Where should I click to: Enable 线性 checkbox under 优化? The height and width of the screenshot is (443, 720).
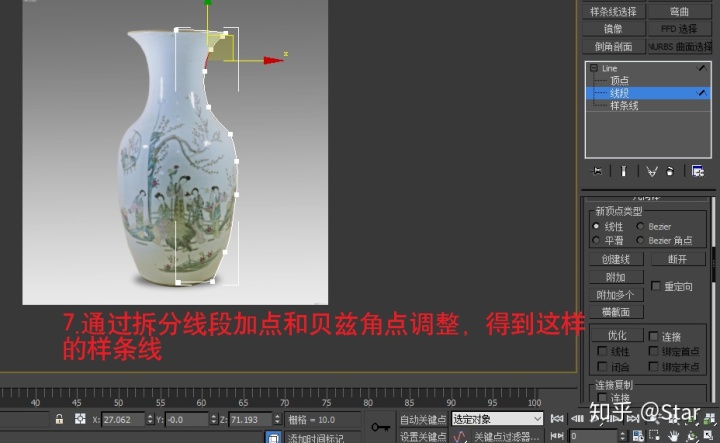click(x=602, y=351)
